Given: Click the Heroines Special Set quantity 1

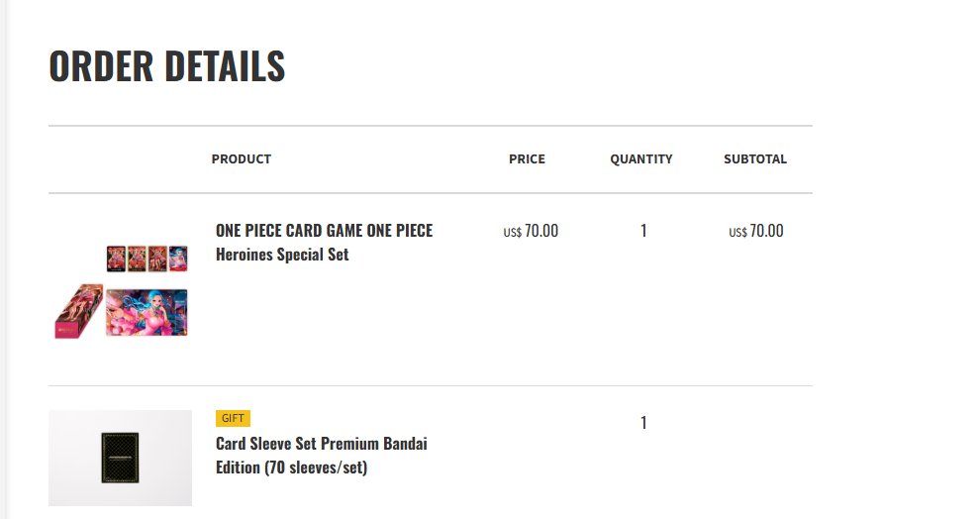Looking at the screenshot, I should click(x=643, y=231).
